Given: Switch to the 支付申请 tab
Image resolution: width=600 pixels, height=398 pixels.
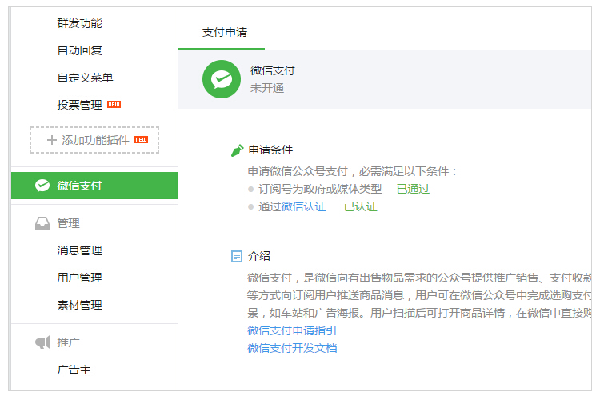Looking at the screenshot, I should 224,33.
